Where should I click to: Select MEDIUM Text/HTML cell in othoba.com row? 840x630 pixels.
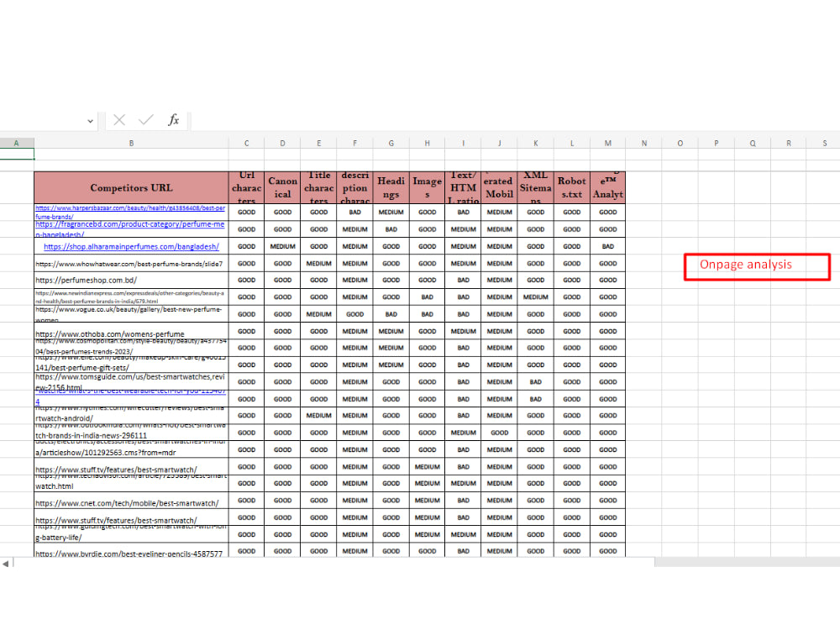pyautogui.click(x=464, y=331)
